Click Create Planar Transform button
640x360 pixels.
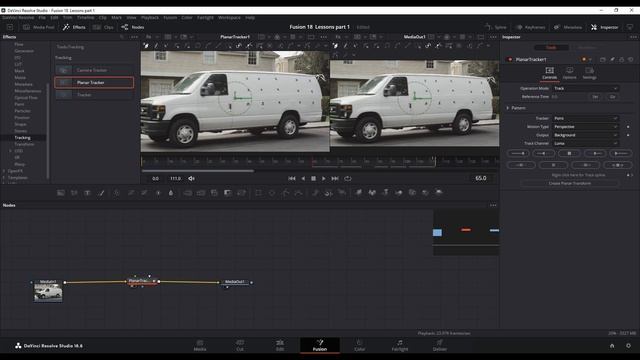tap(570, 183)
